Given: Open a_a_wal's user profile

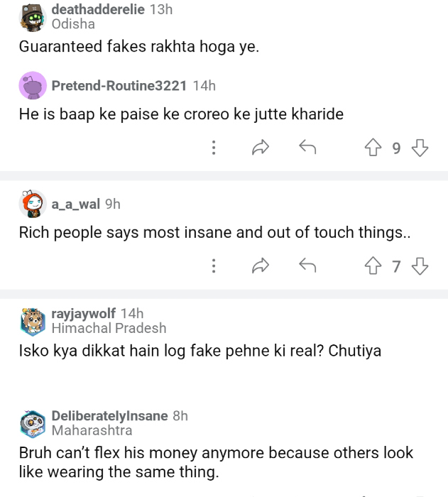Looking at the screenshot, I should (x=75, y=204).
